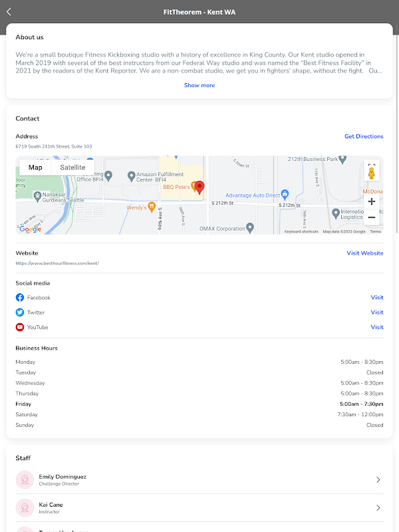Click OMAX Corporation map pin
The width and height of the screenshot is (399, 532).
(x=250, y=228)
